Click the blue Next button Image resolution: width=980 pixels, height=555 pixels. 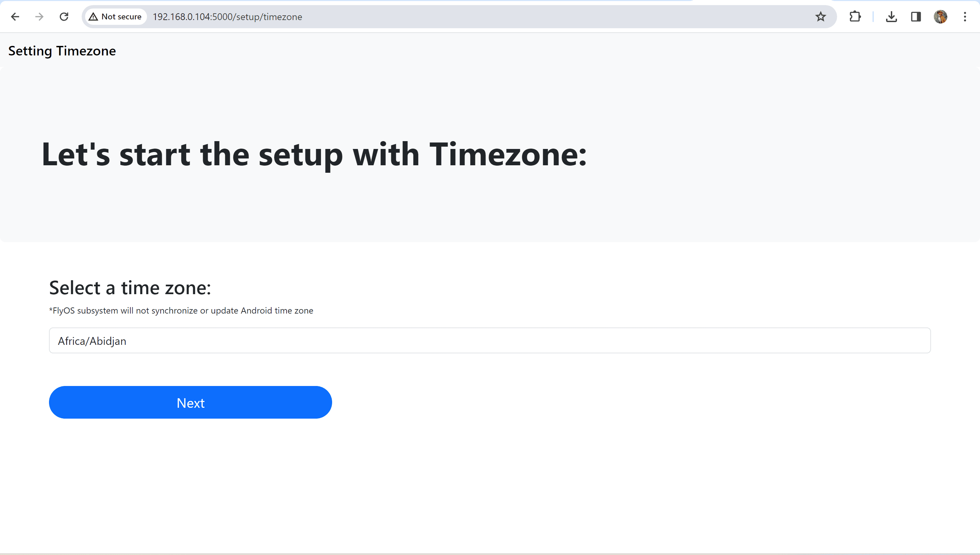click(190, 403)
